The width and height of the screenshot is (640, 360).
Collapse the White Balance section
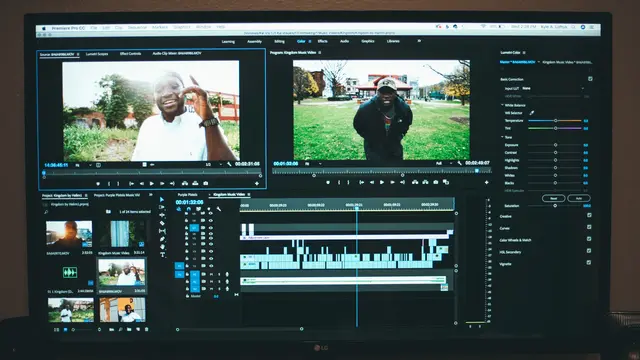point(502,105)
